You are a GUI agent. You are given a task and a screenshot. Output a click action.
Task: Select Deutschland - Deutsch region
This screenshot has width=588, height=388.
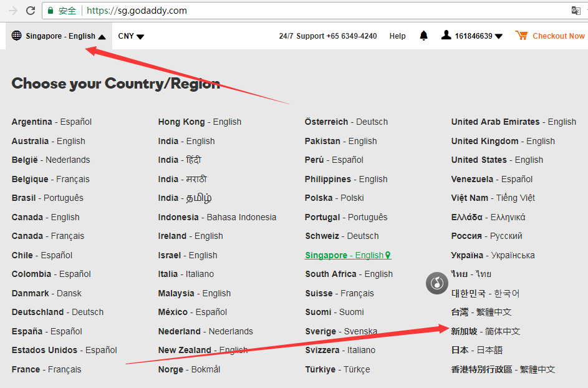[57, 312]
